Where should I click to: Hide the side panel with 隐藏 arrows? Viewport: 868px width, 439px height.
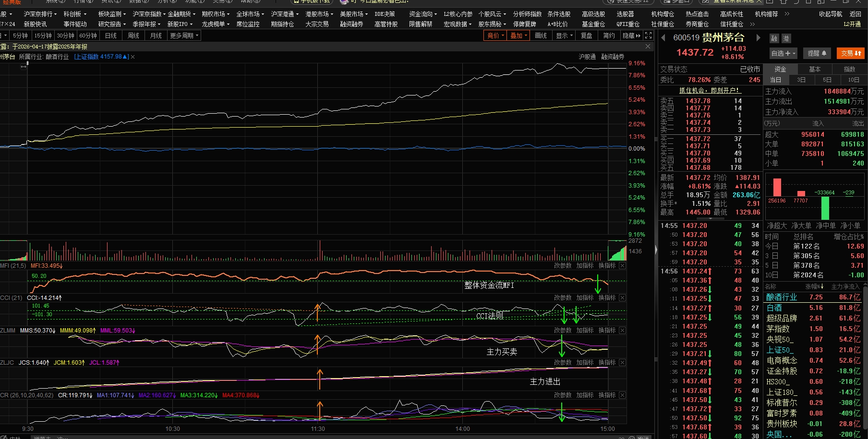pyautogui.click(x=631, y=36)
